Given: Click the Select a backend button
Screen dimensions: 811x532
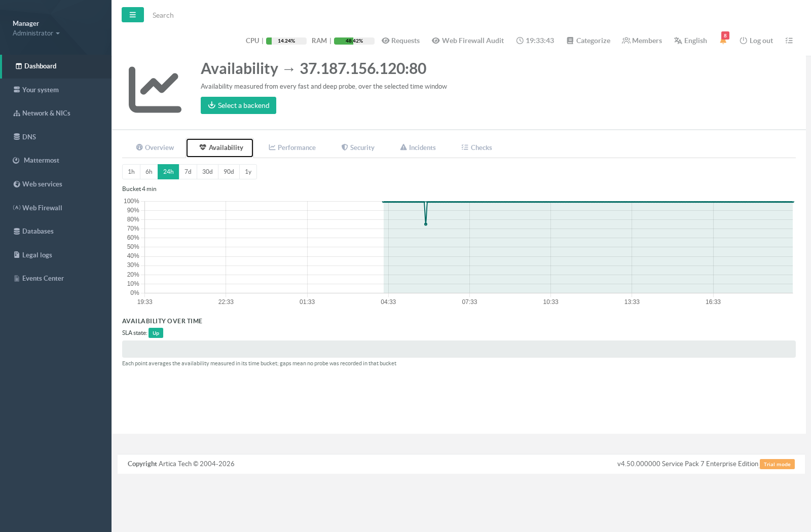Looking at the screenshot, I should tap(238, 105).
